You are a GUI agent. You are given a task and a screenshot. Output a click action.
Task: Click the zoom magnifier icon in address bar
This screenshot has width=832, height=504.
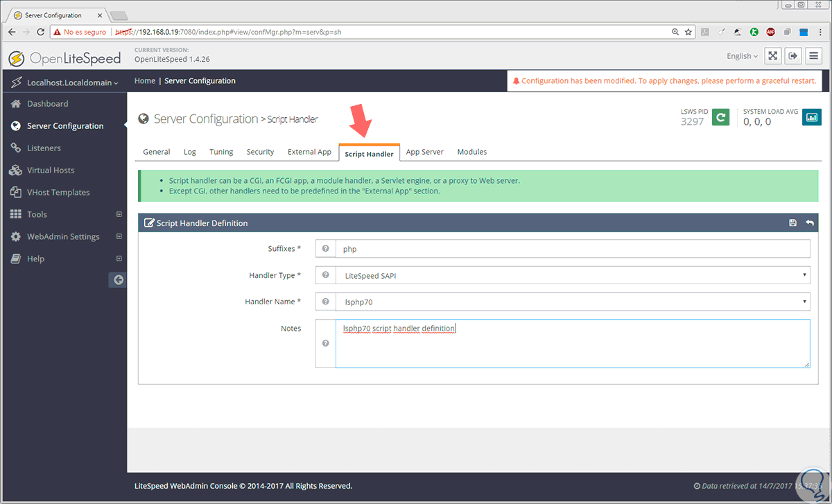675,32
